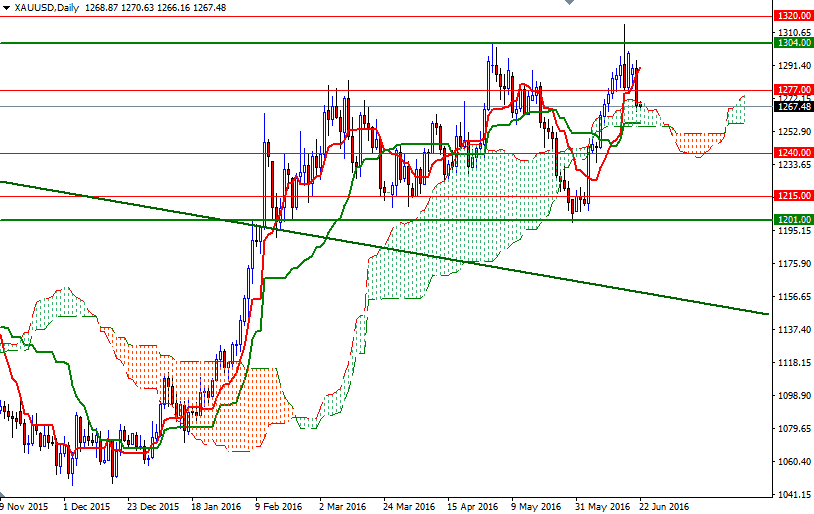Click the 9 Nov 2015 date label
This screenshot has height=514, width=814.
(x=23, y=506)
